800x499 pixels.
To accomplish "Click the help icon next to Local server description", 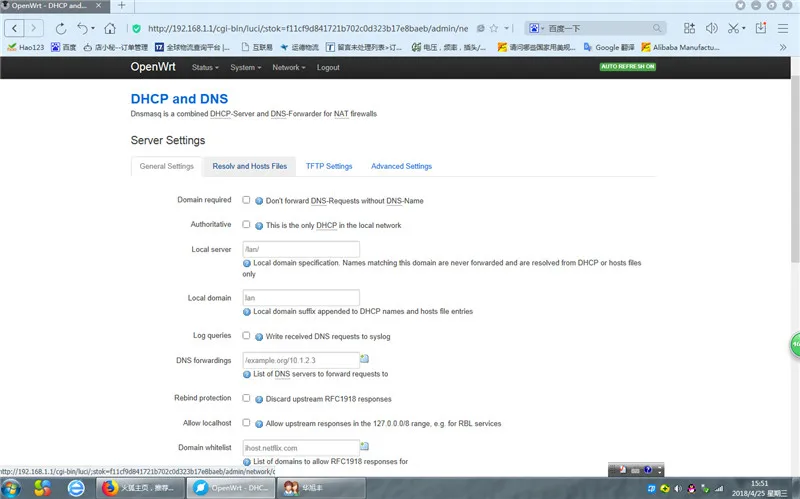I will click(x=247, y=263).
